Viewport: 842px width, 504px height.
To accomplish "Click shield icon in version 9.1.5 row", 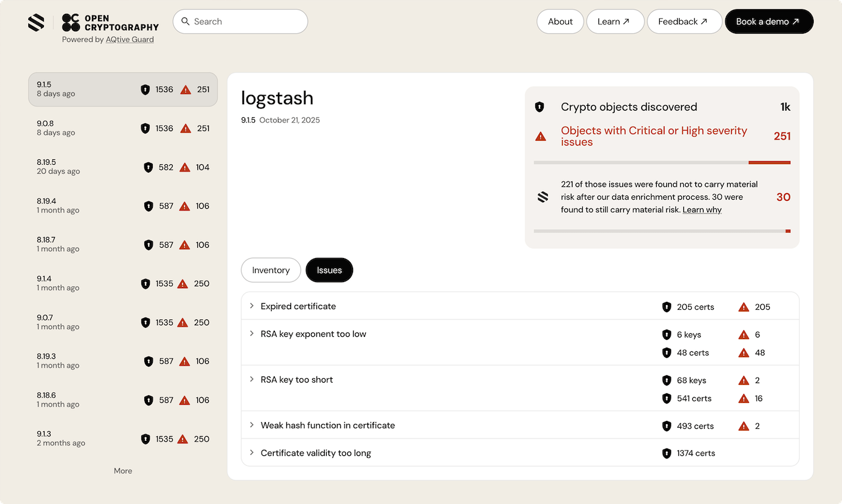I will point(145,90).
